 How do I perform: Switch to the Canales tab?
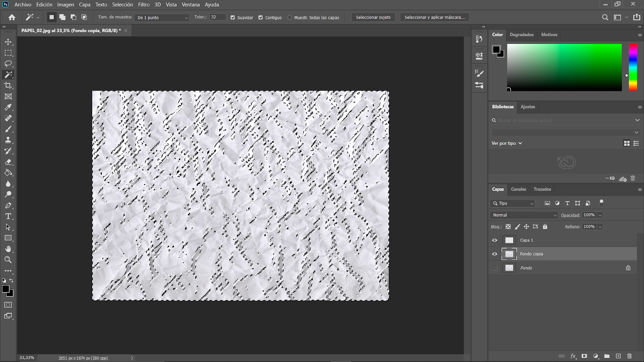point(518,189)
